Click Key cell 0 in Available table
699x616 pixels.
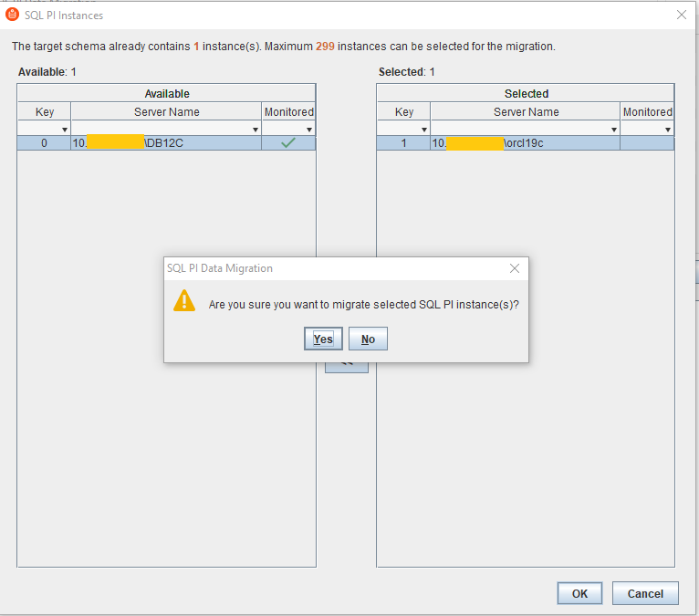point(44,143)
